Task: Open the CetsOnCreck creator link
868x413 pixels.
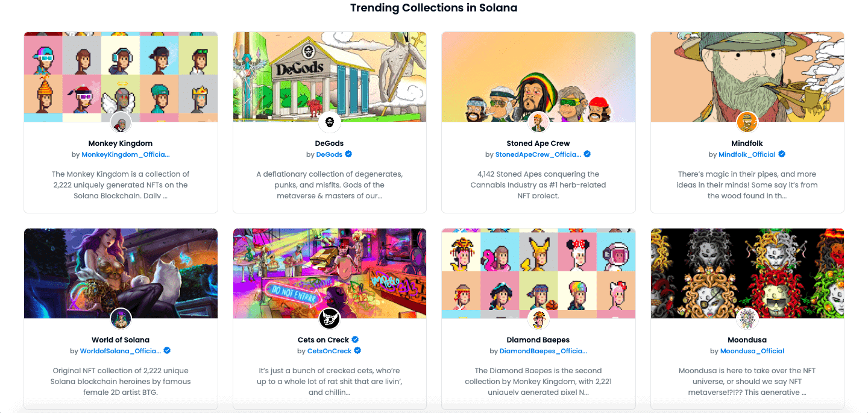Action: pos(329,351)
